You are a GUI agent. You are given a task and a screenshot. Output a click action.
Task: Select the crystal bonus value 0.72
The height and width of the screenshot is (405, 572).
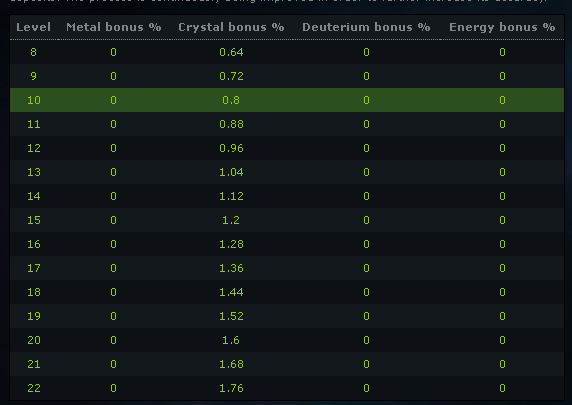coord(231,76)
